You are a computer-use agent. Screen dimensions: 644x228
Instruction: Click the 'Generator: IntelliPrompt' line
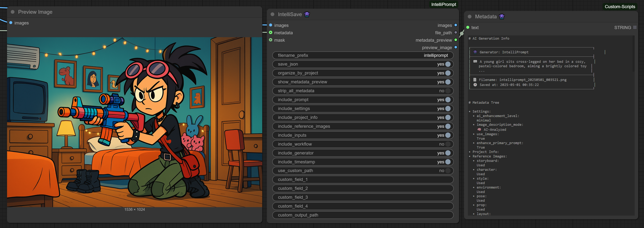point(504,52)
